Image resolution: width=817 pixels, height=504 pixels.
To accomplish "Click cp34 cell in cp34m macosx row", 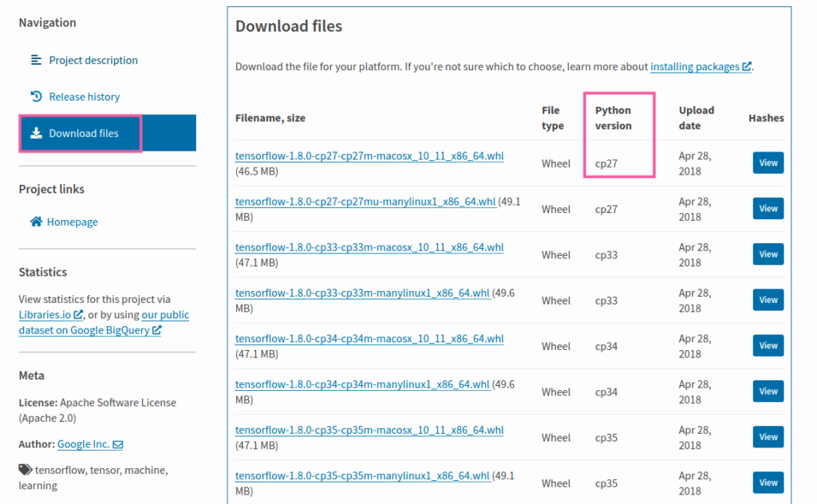I will [606, 346].
